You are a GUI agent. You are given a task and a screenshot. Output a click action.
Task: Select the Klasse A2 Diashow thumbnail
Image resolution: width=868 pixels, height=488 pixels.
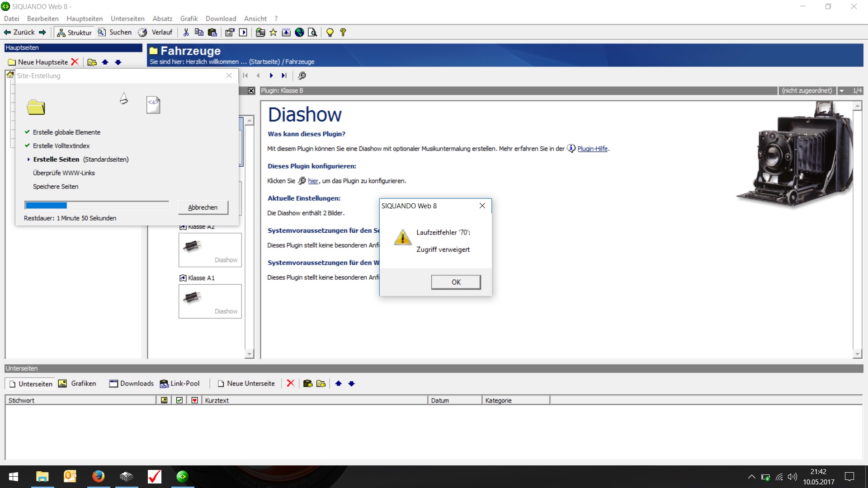[210, 250]
